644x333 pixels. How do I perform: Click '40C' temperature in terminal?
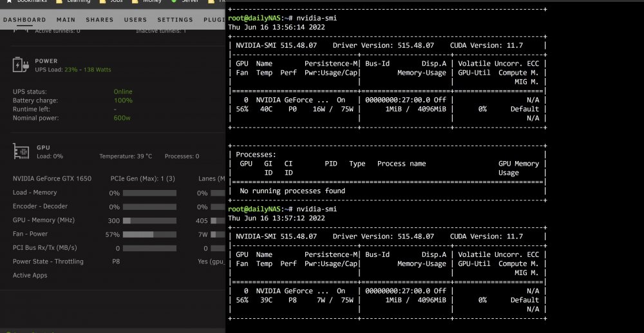click(x=266, y=109)
